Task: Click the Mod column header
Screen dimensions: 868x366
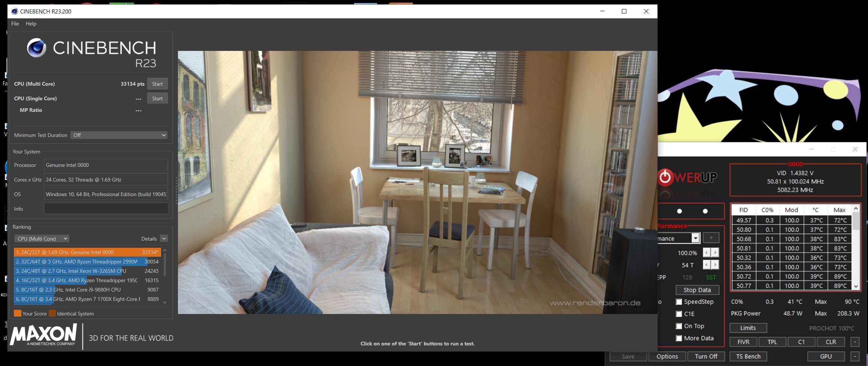Action: coord(791,210)
